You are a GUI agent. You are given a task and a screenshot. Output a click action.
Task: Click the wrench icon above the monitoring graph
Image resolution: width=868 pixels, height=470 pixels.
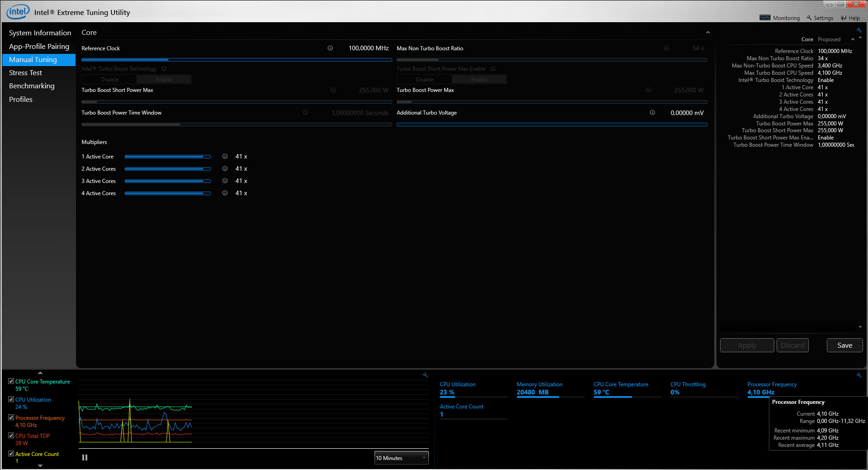pyautogui.click(x=425, y=375)
